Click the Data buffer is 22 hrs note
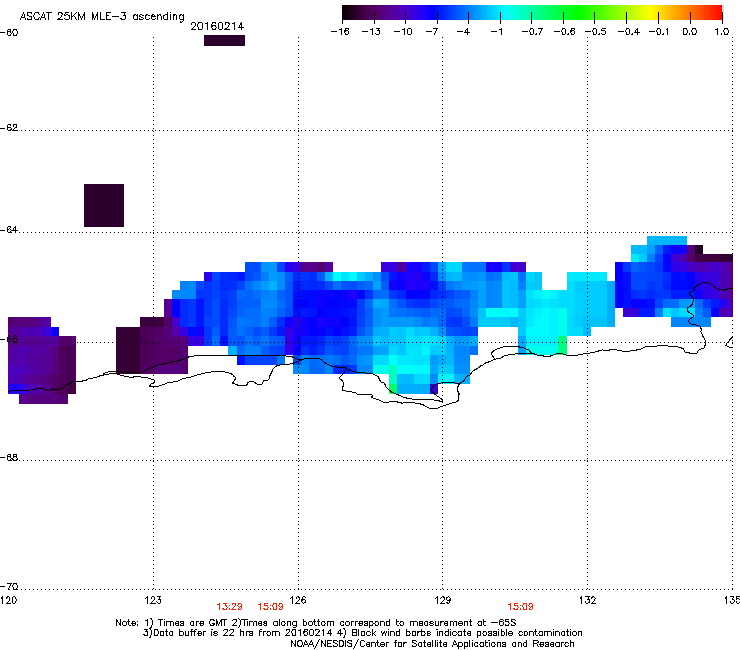Viewport: 740px width, 650px height. 362,633
